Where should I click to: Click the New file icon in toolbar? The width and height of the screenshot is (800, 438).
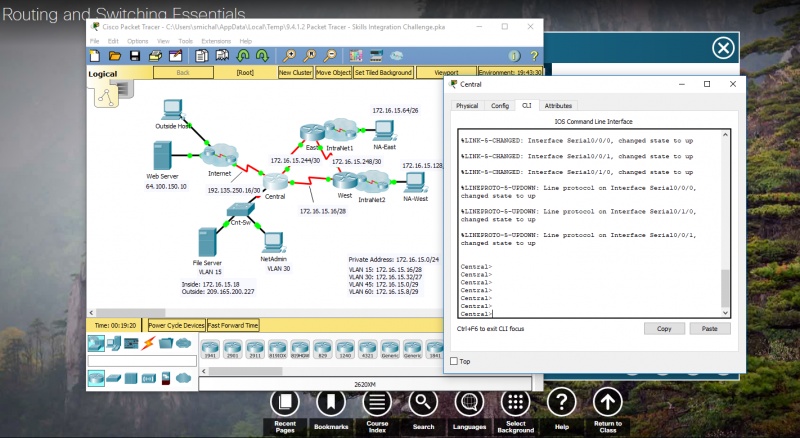[95, 56]
